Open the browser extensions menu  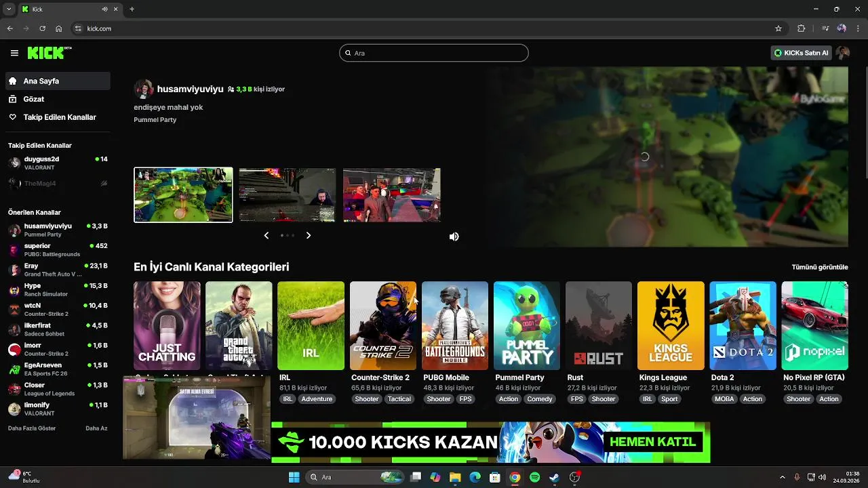[801, 28]
